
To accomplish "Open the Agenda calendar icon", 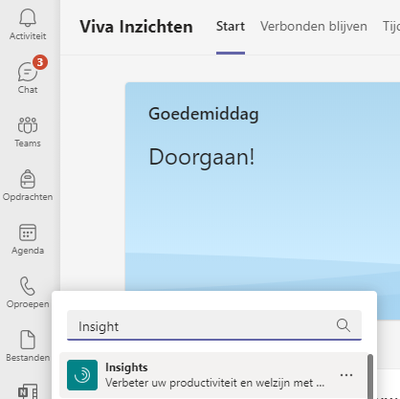I will [x=28, y=233].
